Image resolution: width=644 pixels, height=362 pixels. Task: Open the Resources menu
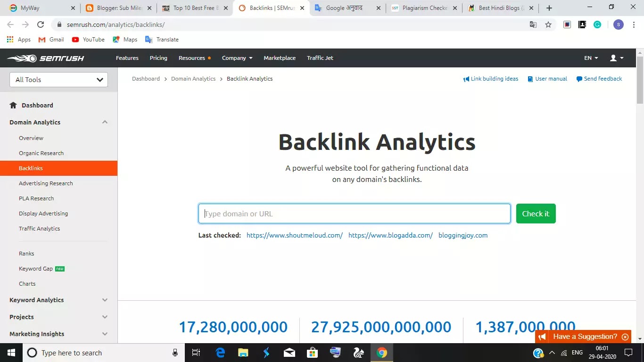coord(194,58)
